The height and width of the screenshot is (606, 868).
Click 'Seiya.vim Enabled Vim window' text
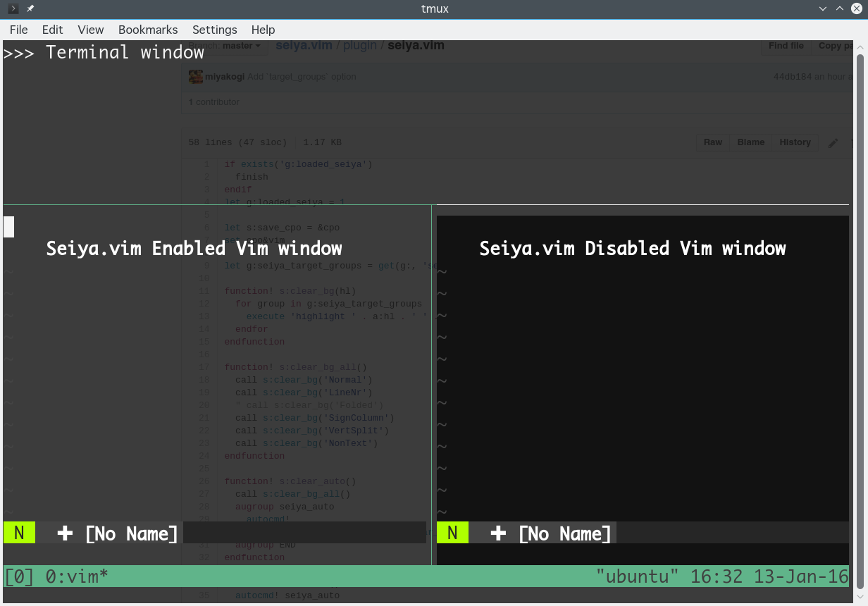tap(194, 248)
